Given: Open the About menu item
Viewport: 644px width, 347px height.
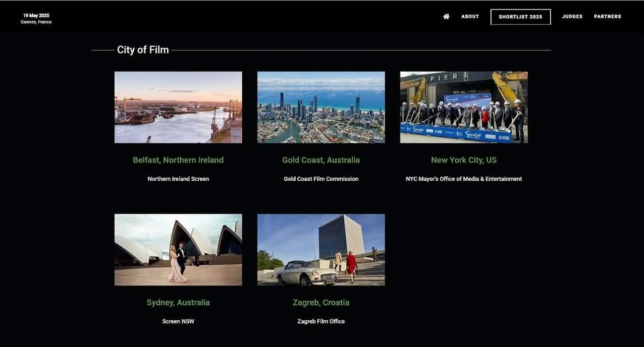Looking at the screenshot, I should click(470, 17).
